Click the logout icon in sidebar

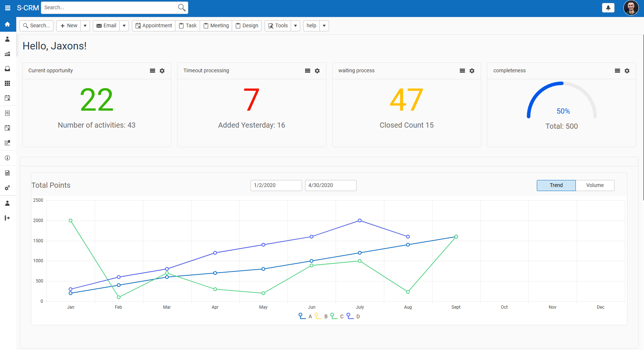point(7,218)
